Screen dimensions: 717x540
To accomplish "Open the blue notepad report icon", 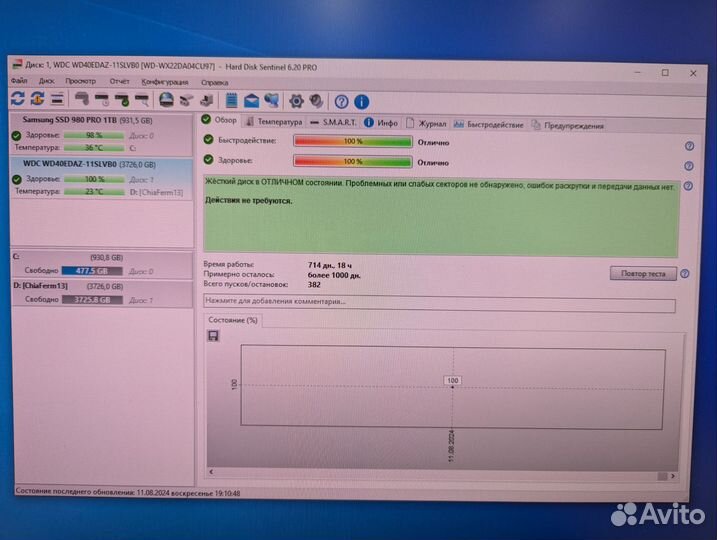I will point(231,101).
